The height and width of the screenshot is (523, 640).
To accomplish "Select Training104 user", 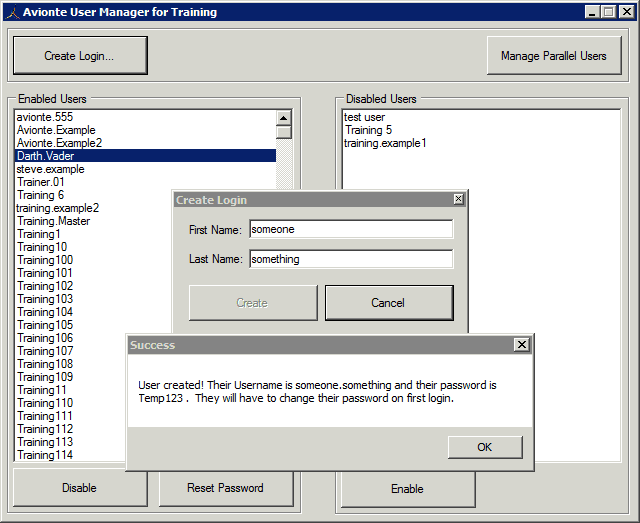I will [x=93, y=312].
